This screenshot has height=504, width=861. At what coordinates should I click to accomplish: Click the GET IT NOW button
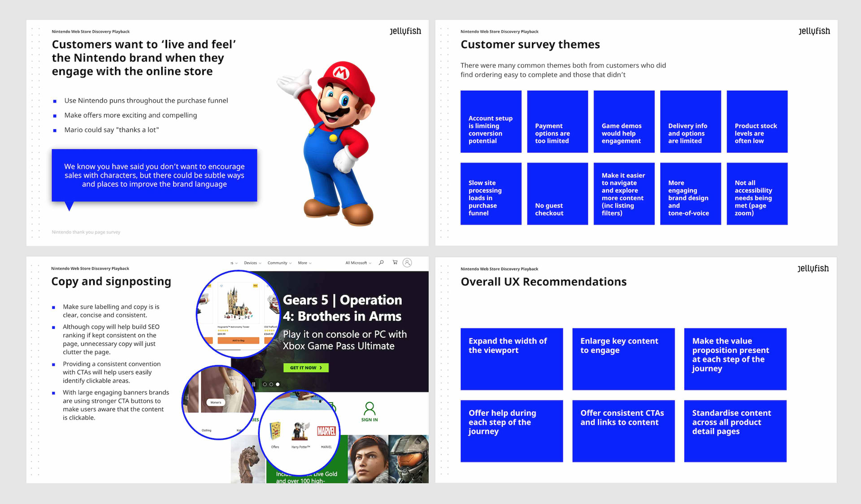[x=306, y=368]
